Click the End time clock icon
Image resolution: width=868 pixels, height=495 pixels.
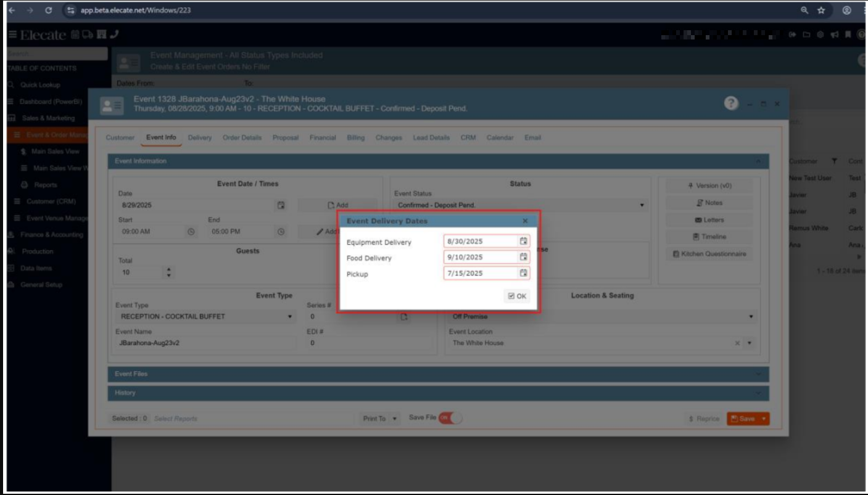click(281, 232)
